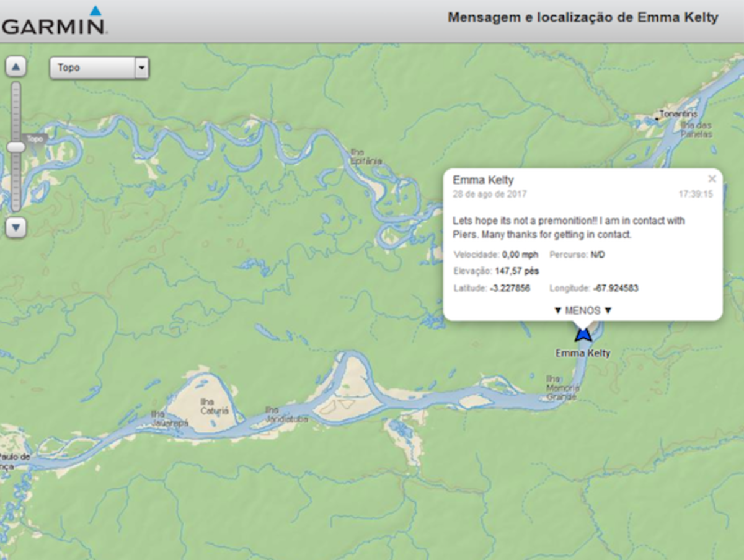Click the elevation value 147,57 pés
The width and height of the screenshot is (744, 560).
pos(517,271)
